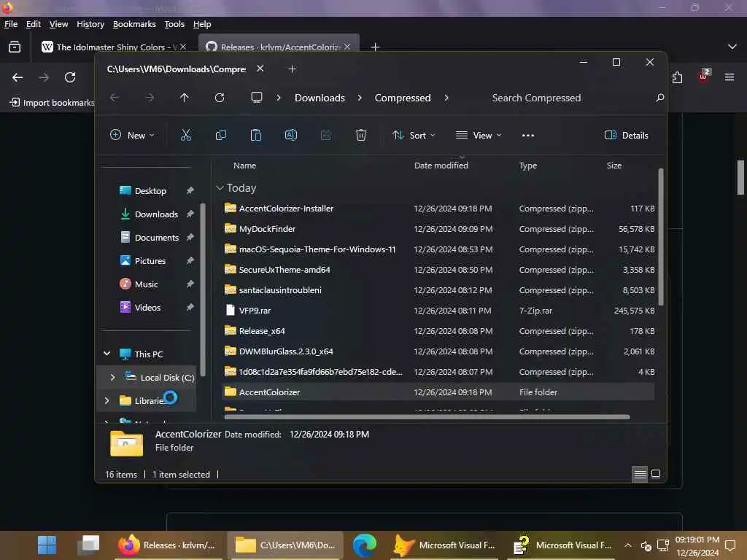Expand chevron after Compressed in breadcrumb
This screenshot has width=747, height=560.
[446, 98]
